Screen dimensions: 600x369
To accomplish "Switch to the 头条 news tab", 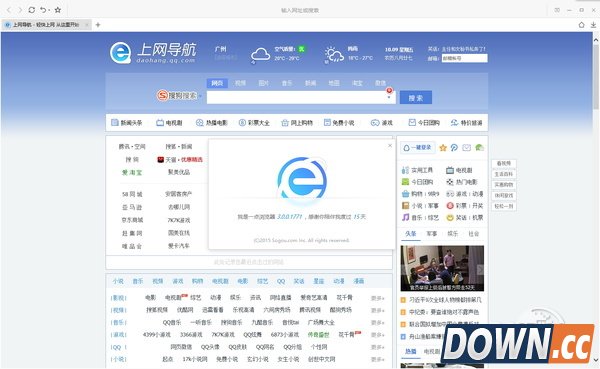I will click(x=411, y=233).
